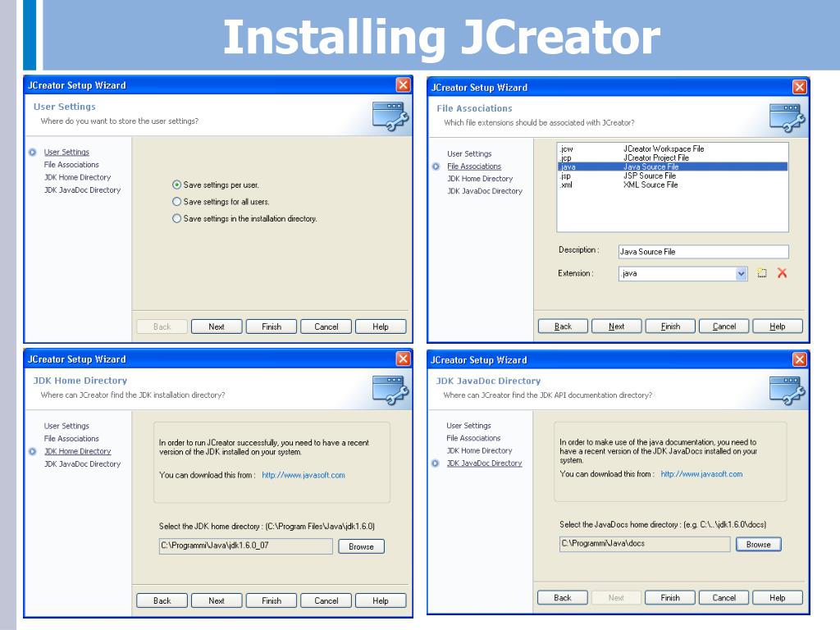The image size is (840, 630).
Task: Click the red delete extension X icon
Action: (782, 272)
